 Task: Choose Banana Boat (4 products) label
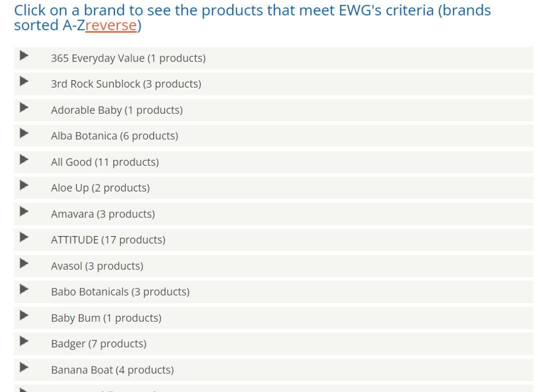pos(112,370)
